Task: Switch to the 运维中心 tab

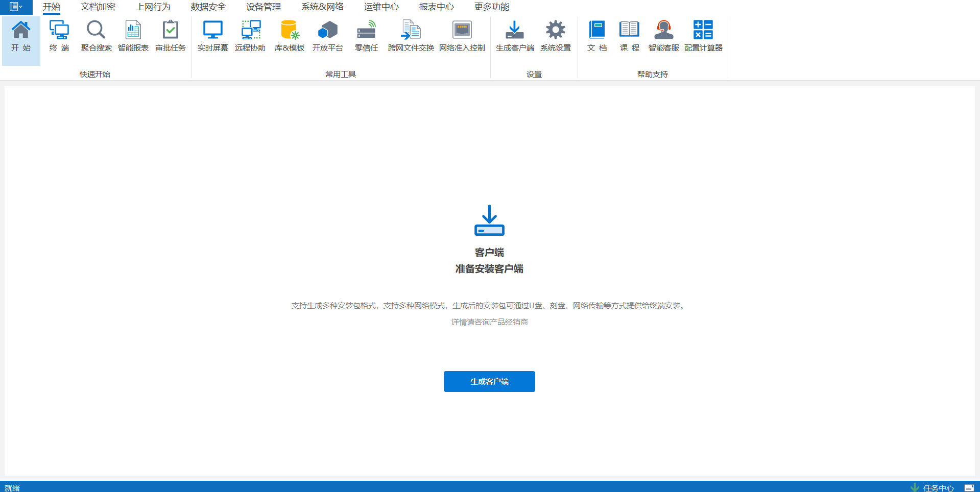Action: pos(381,7)
